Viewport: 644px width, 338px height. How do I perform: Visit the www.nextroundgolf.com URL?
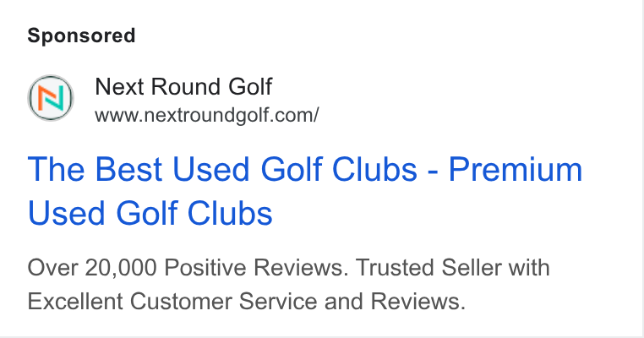[x=206, y=116]
